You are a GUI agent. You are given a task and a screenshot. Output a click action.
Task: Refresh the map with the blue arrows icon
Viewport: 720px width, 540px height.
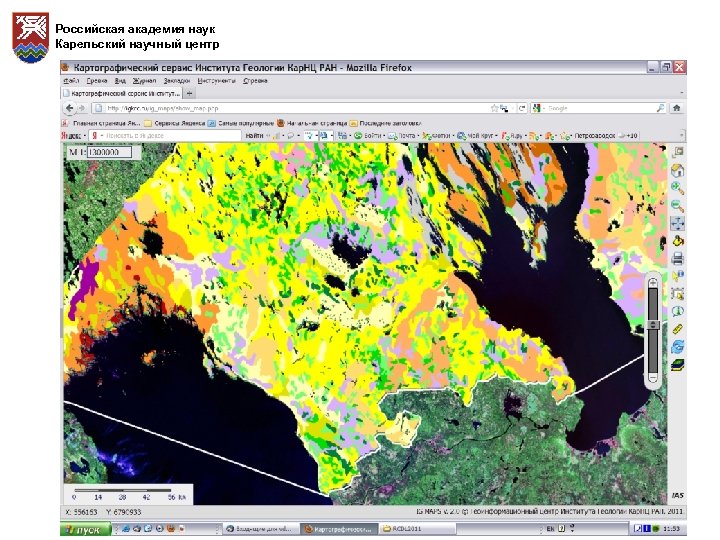tap(678, 347)
